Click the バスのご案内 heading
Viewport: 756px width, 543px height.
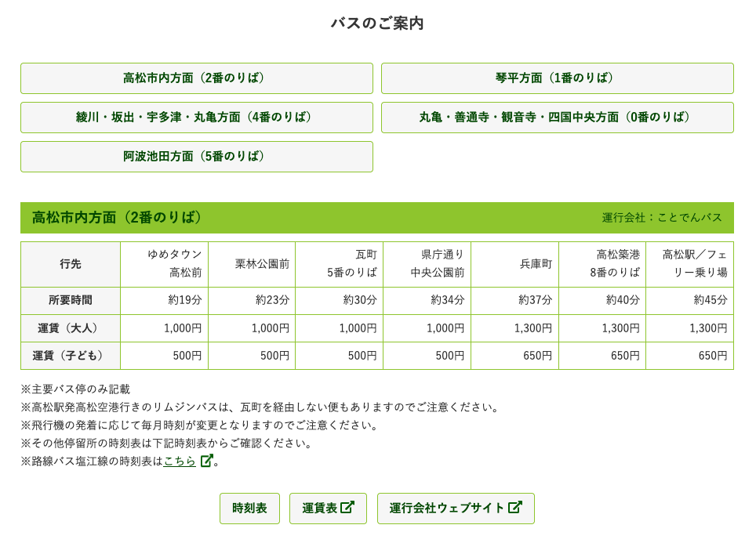coord(377,24)
